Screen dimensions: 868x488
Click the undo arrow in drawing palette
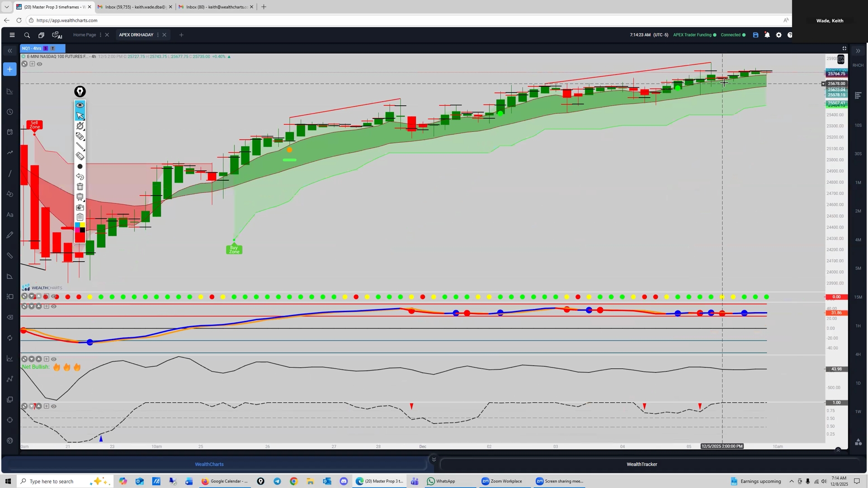coord(80,177)
